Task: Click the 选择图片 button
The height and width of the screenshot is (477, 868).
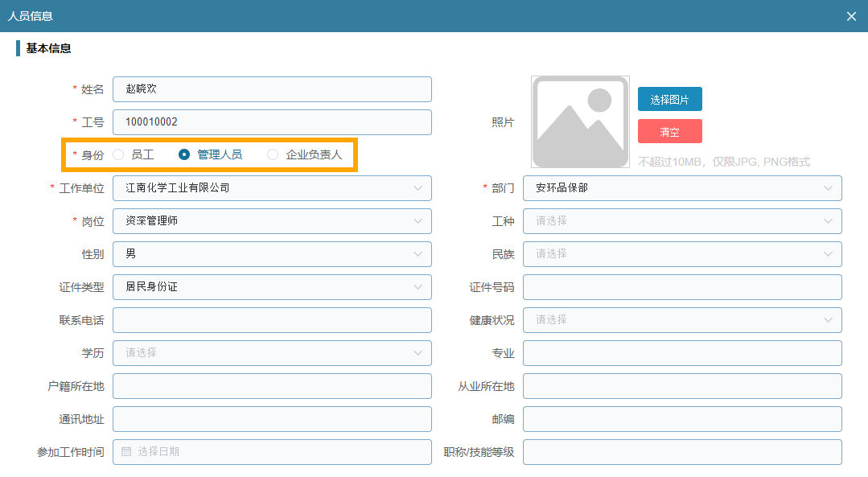Action: click(x=670, y=100)
